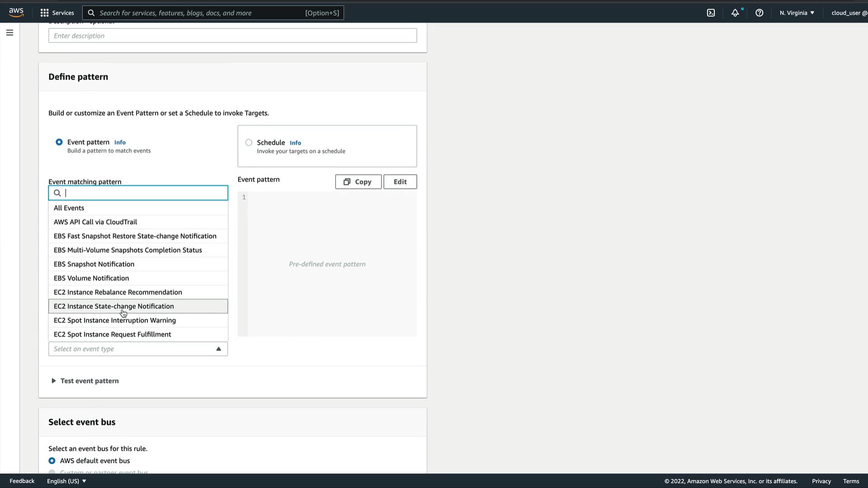Expand the left hamburger navigation menu
The width and height of the screenshot is (868, 488).
tap(9, 33)
